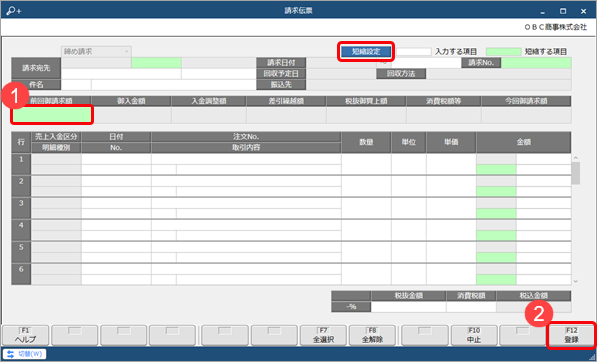Click the green 請求宛先 code field
The height and width of the screenshot is (362, 597).
tap(156, 63)
